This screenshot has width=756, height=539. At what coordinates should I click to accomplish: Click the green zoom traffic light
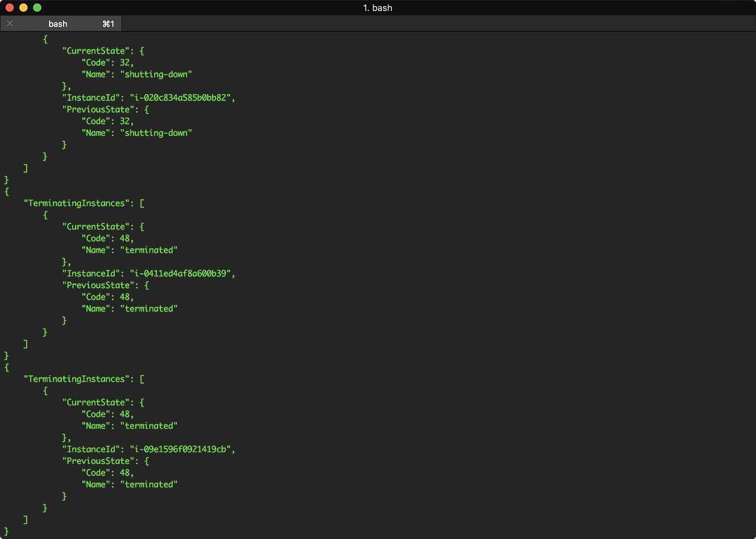click(37, 7)
